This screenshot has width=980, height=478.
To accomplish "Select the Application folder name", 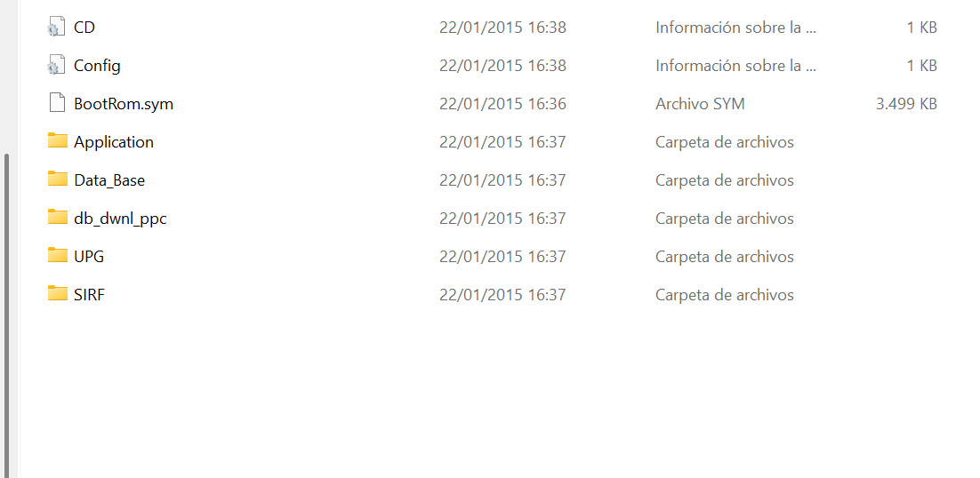I will [114, 143].
